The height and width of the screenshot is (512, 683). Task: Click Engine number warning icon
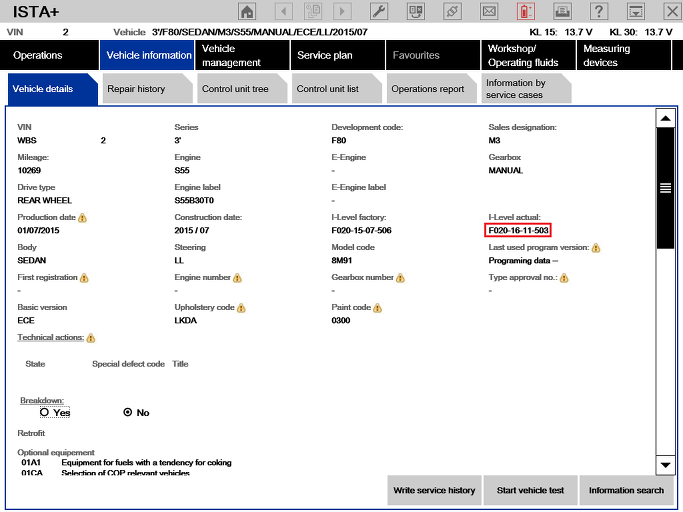(x=237, y=278)
